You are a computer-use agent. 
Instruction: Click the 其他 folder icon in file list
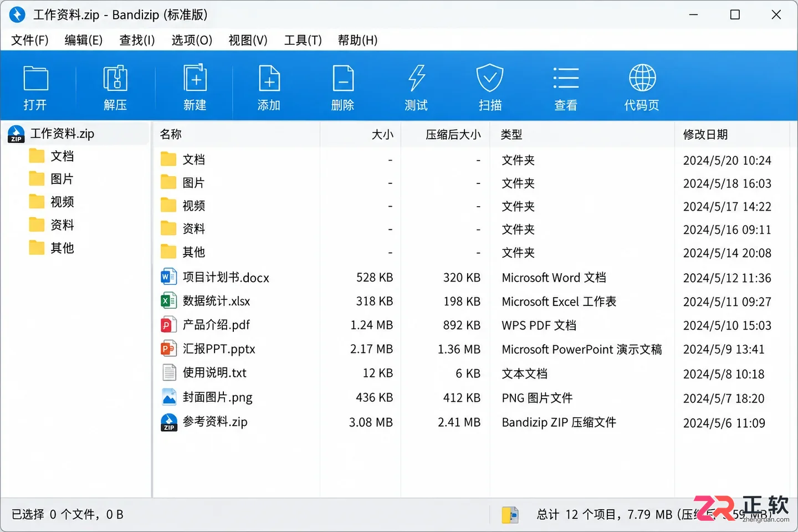(x=168, y=252)
